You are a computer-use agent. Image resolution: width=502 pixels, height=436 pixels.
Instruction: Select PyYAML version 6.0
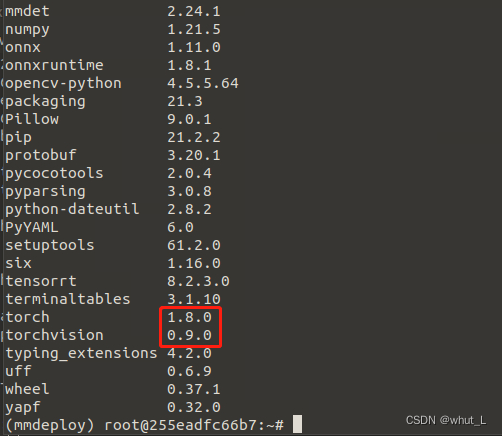[180, 227]
